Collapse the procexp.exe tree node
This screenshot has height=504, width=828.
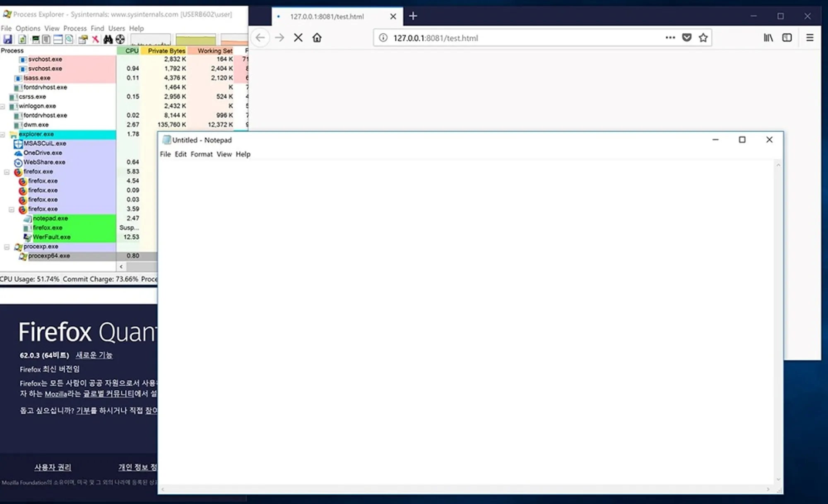tap(7, 247)
